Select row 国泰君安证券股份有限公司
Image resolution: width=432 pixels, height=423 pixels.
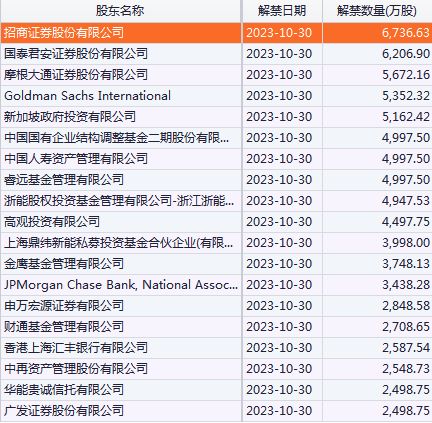[x=216, y=54]
